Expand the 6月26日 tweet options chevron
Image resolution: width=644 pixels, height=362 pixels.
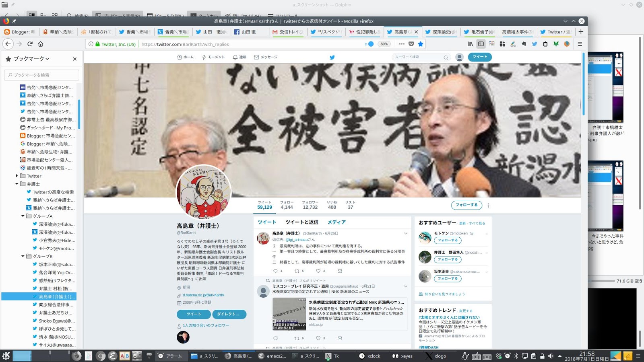tap(405, 233)
